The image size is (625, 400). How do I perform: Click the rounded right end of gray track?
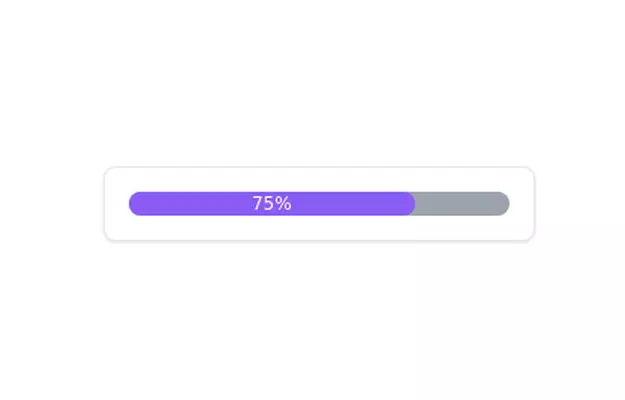click(504, 203)
